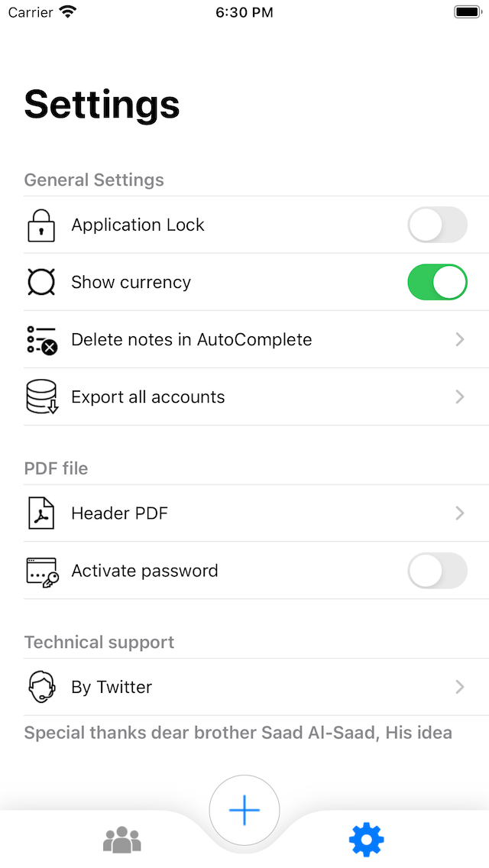The height and width of the screenshot is (868, 489).
Task: Tap the chevron on By Twitter row
Action: [x=460, y=687]
